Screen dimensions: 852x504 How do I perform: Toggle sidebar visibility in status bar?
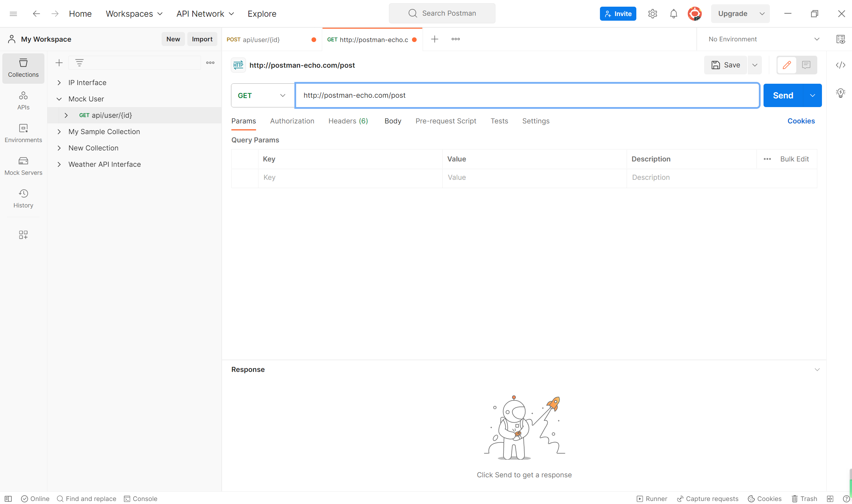(x=8, y=498)
